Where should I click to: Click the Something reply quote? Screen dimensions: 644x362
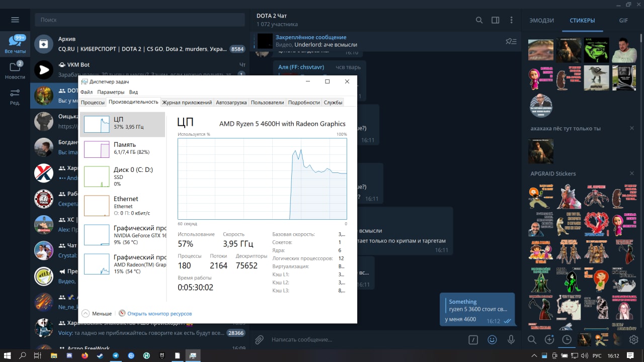pyautogui.click(x=477, y=305)
